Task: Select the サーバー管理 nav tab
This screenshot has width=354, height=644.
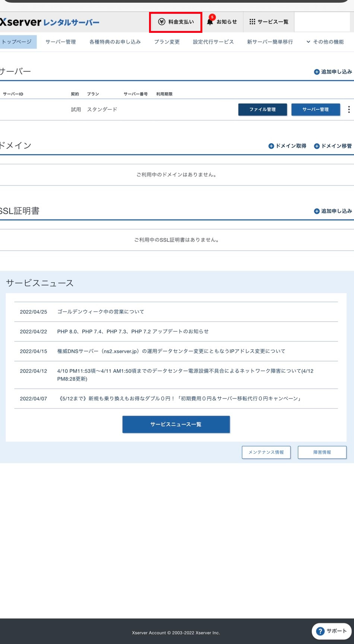Action: pos(60,42)
